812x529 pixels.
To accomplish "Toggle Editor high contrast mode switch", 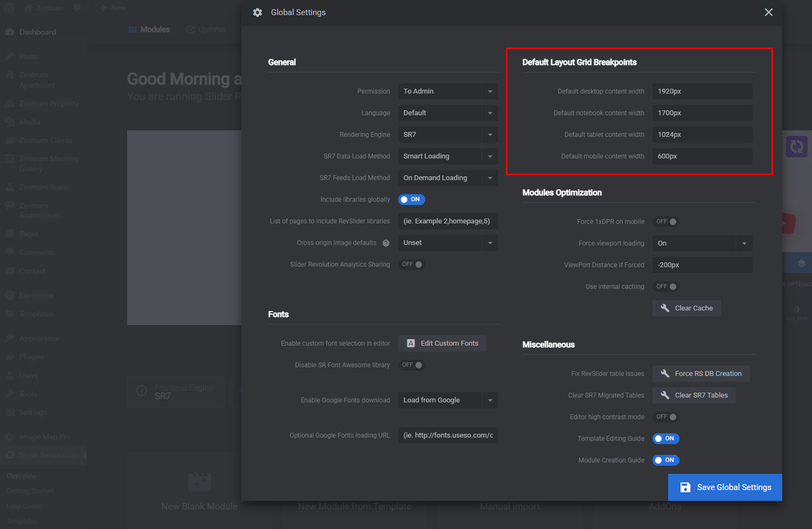I will pyautogui.click(x=666, y=417).
